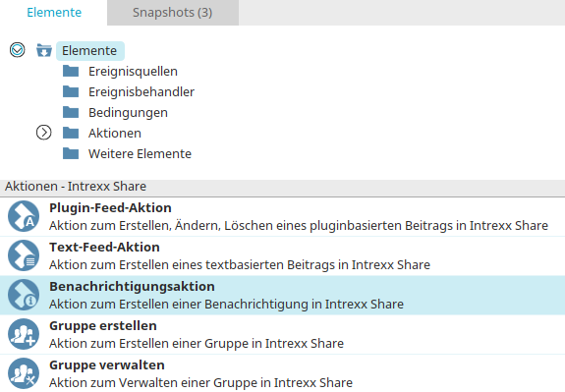This screenshot has height=392, width=565.
Task: Select the Weitere Elemente tree item
Action: [x=140, y=154]
